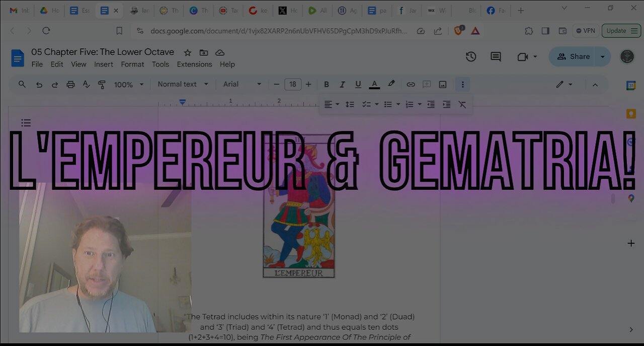Redo the last action
This screenshot has width=644, height=346.
click(54, 85)
